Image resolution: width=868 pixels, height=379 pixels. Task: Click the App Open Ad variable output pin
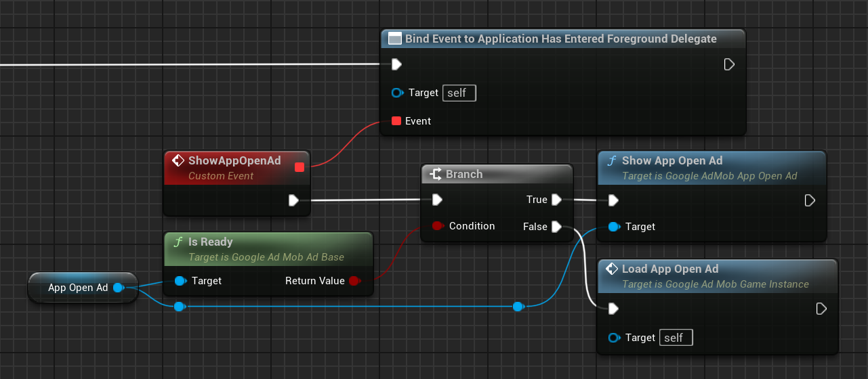[118, 288]
